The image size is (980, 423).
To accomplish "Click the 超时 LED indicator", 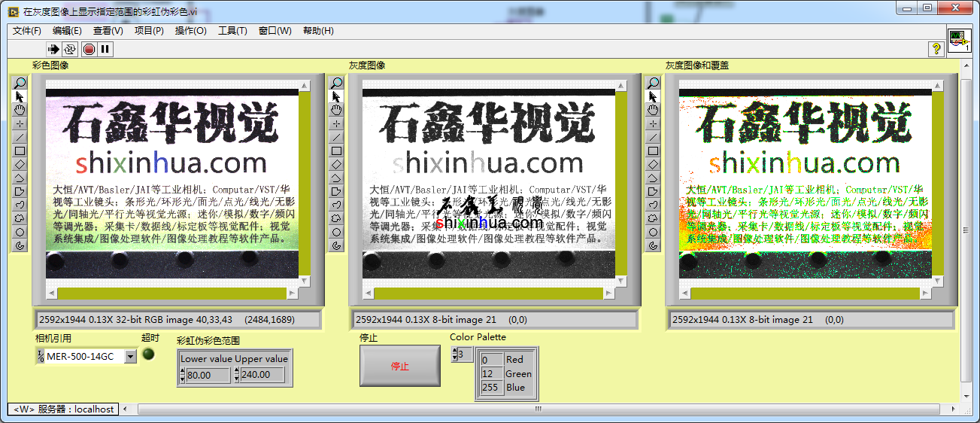I will (149, 355).
